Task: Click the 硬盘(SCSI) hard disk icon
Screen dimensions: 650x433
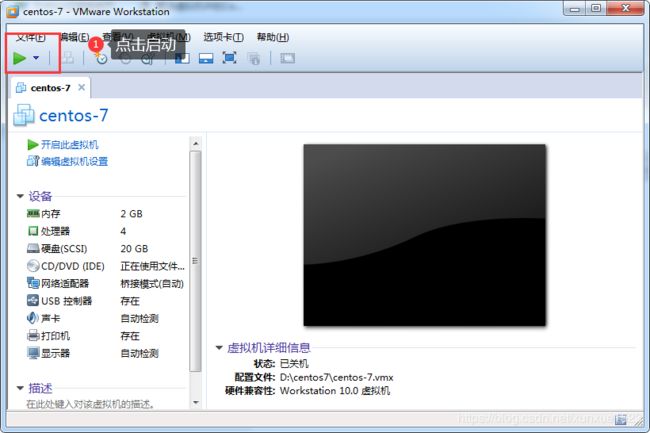Action: (x=33, y=249)
